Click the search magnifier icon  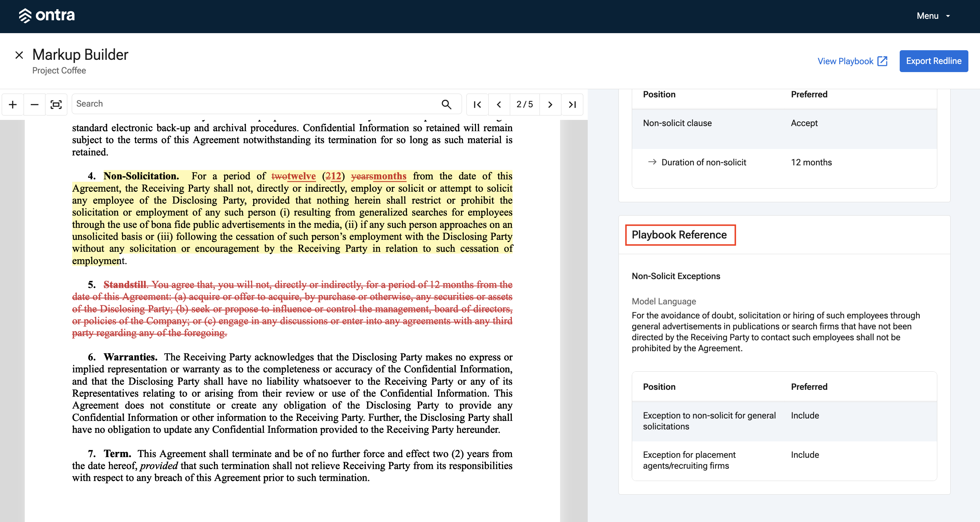(x=446, y=104)
